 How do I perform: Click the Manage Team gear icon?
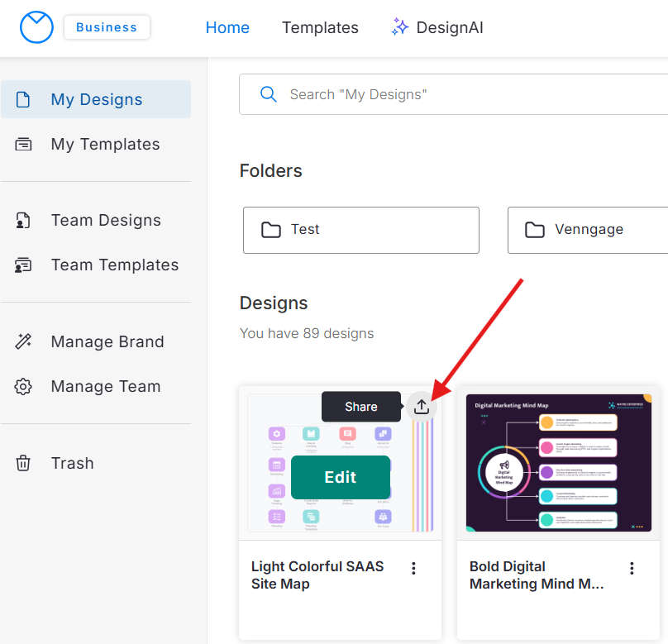[23, 386]
